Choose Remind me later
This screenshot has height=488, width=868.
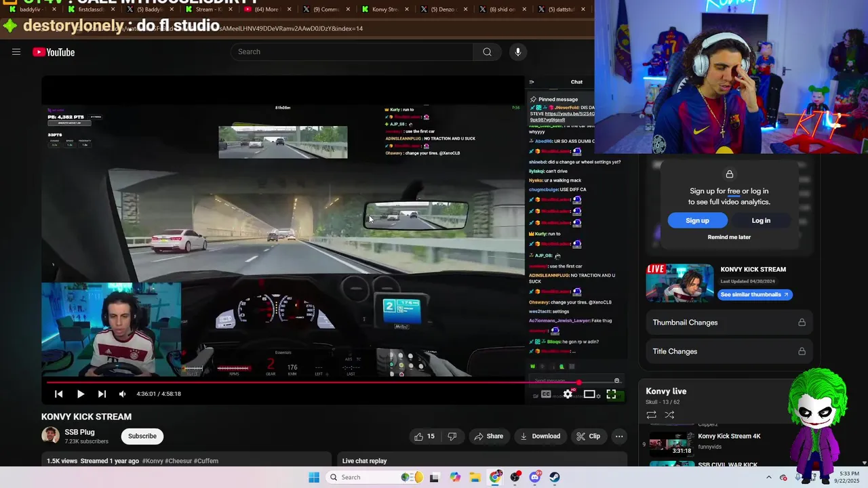pyautogui.click(x=729, y=237)
